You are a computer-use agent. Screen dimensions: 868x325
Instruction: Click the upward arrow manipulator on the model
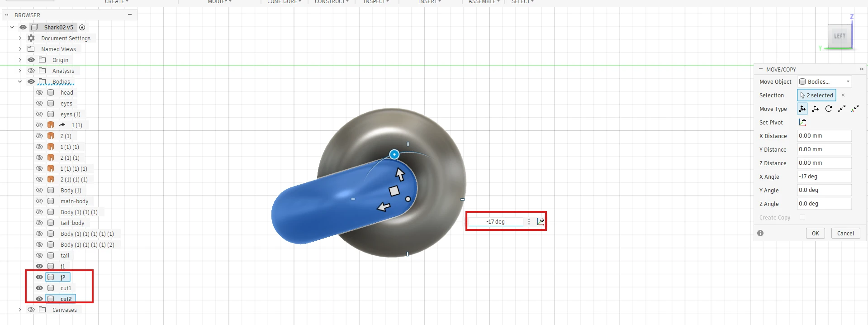400,174
